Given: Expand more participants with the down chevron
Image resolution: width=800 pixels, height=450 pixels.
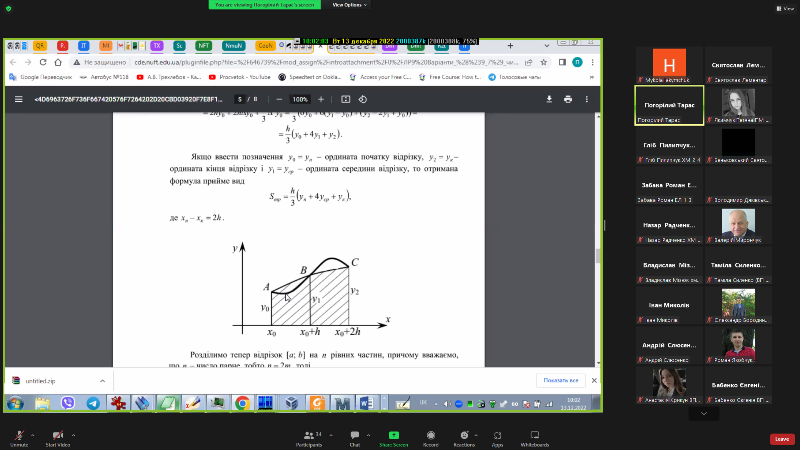Looking at the screenshot, I should coord(704,413).
